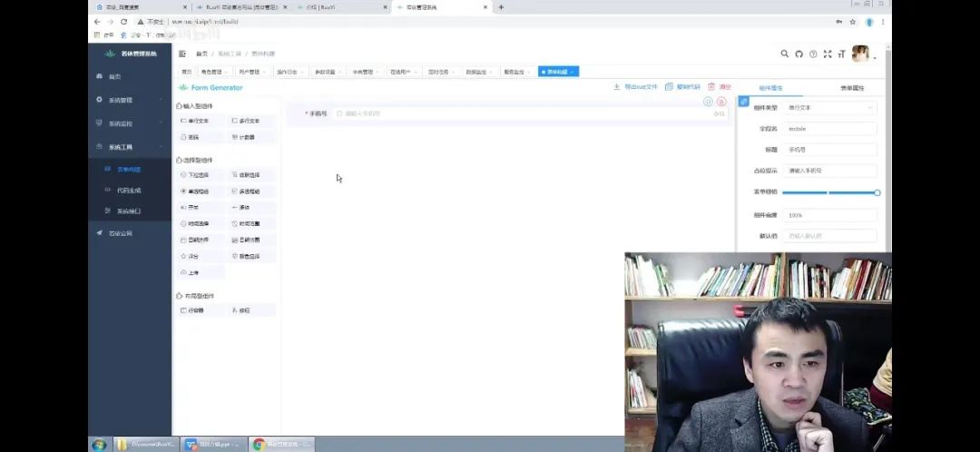Open a new browser tab with plus button
Viewport: 980px width, 452px height.
[501, 7]
